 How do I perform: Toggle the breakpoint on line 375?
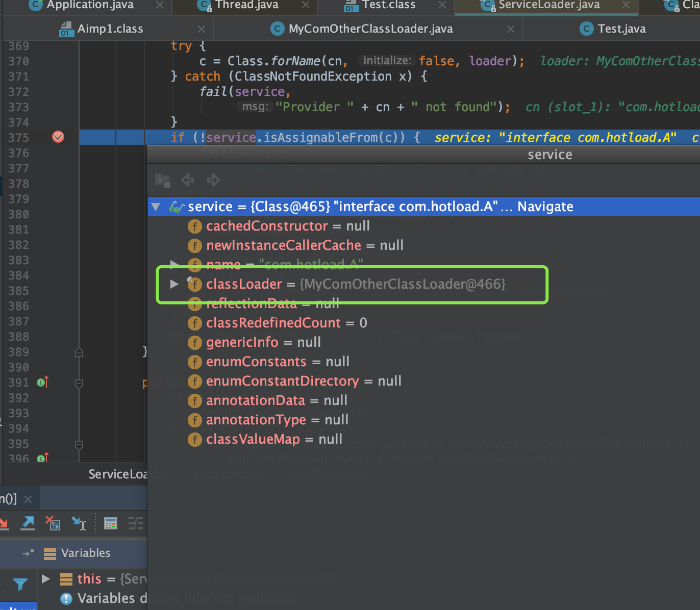(58, 137)
